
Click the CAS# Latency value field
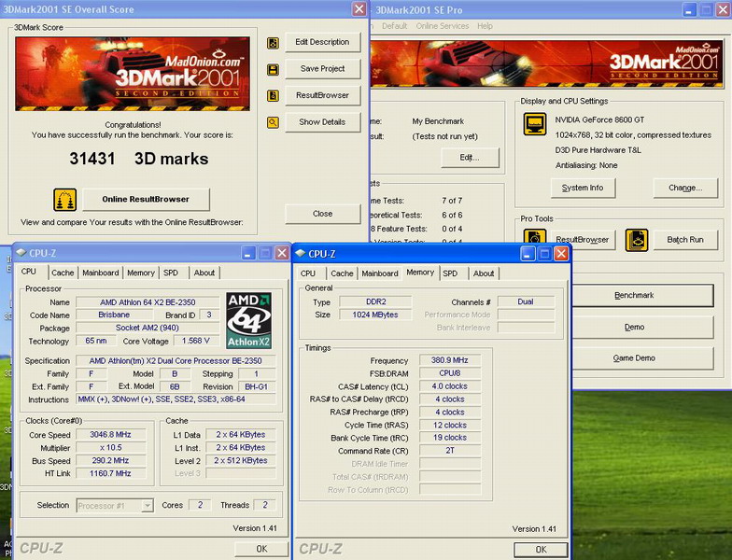click(450, 386)
